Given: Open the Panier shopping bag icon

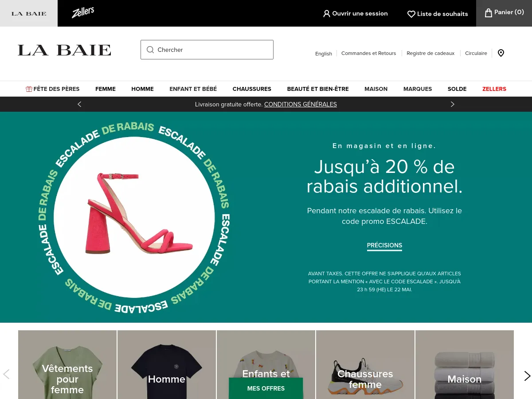Looking at the screenshot, I should (x=488, y=12).
